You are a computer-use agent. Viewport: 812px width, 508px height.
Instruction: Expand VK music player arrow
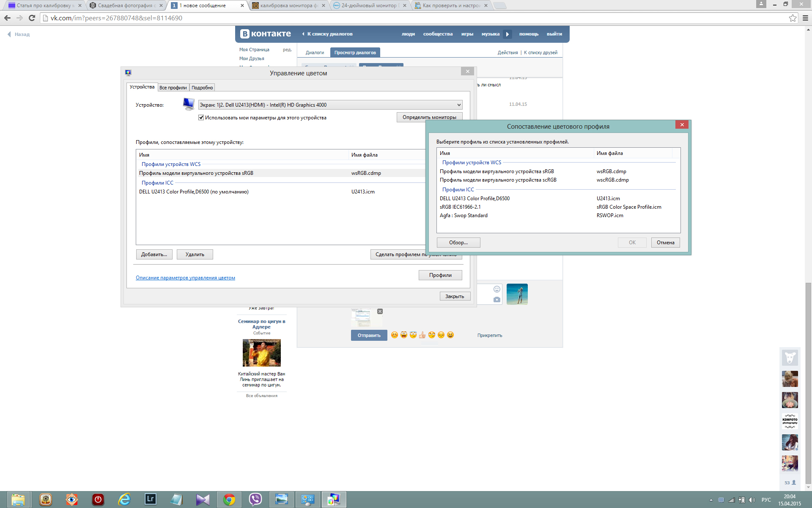coord(507,34)
